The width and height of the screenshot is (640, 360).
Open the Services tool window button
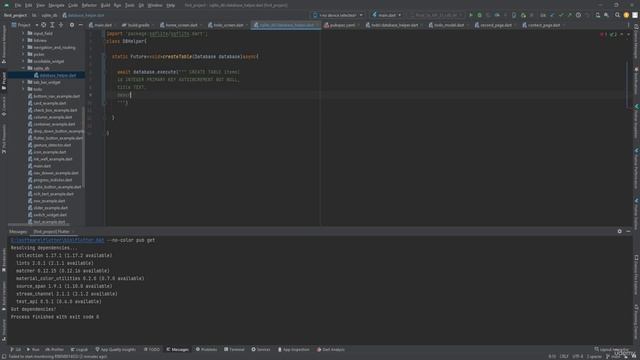tap(261, 349)
